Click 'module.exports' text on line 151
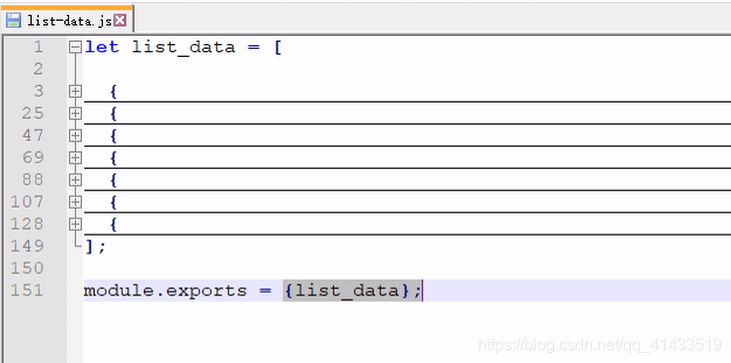This screenshot has height=363, width=731. pyautogui.click(x=166, y=291)
